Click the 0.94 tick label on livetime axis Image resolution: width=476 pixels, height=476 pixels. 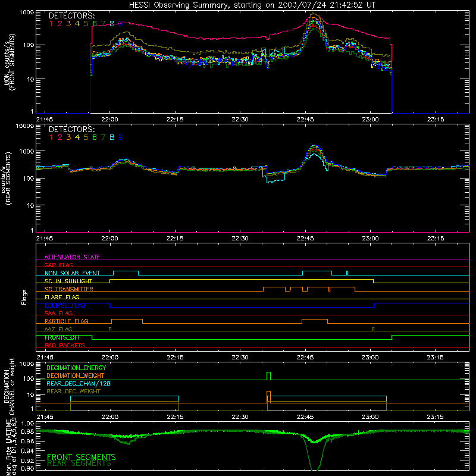click(27, 451)
